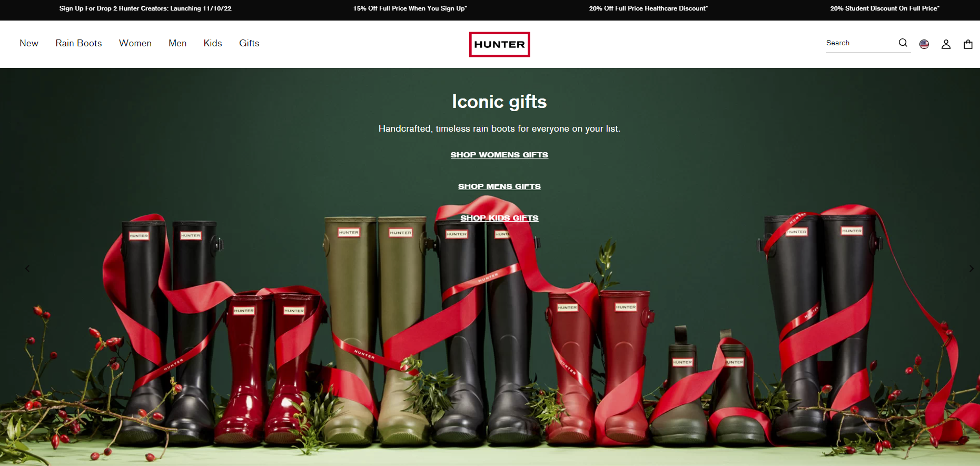This screenshot has height=466, width=980.
Task: Open the Men menu
Action: tap(177, 43)
